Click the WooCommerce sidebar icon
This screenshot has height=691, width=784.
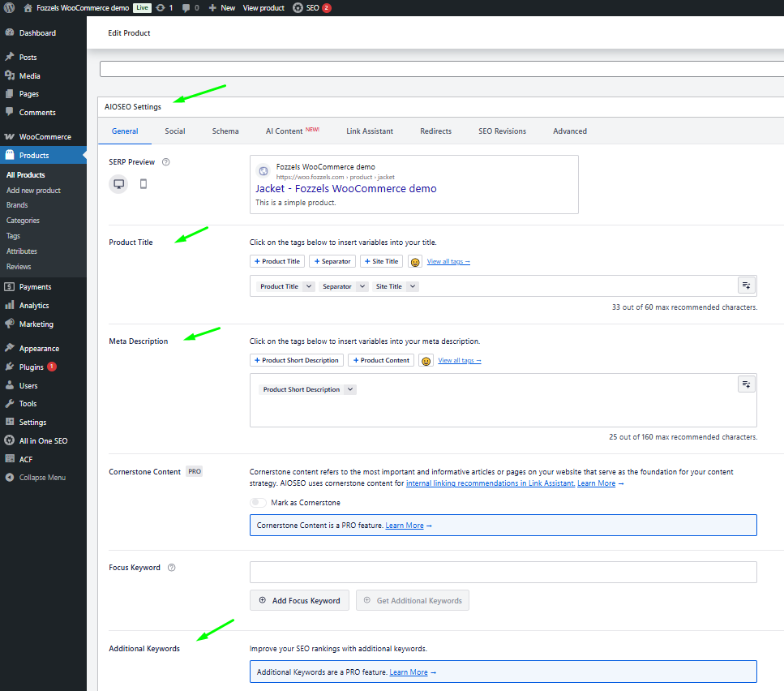click(x=10, y=136)
